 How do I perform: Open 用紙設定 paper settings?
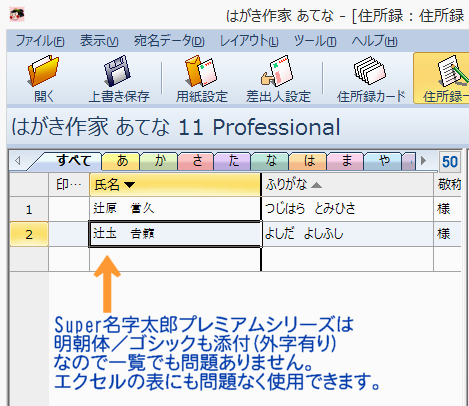202,79
